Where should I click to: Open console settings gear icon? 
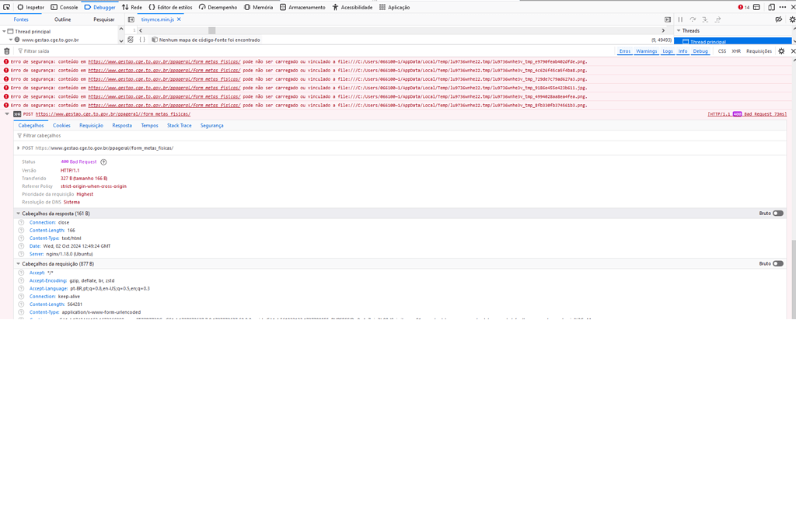pyautogui.click(x=781, y=51)
